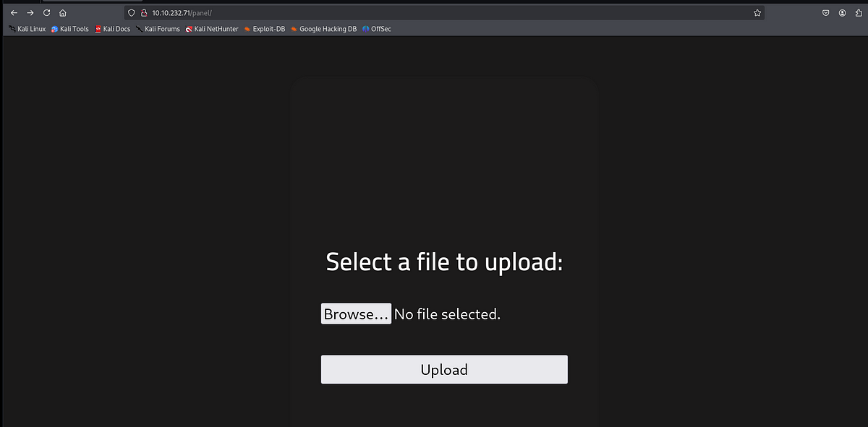
Task: Reload the current page
Action: (x=47, y=13)
